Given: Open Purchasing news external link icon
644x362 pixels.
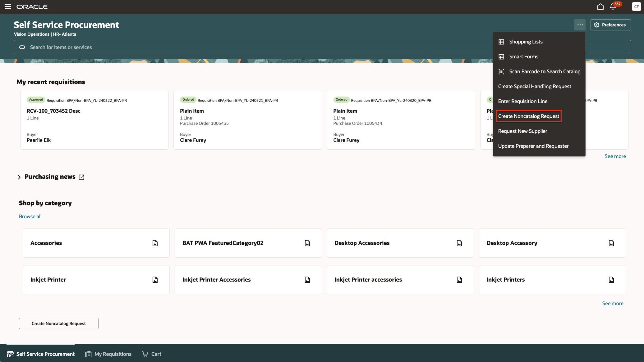Looking at the screenshot, I should tap(81, 177).
